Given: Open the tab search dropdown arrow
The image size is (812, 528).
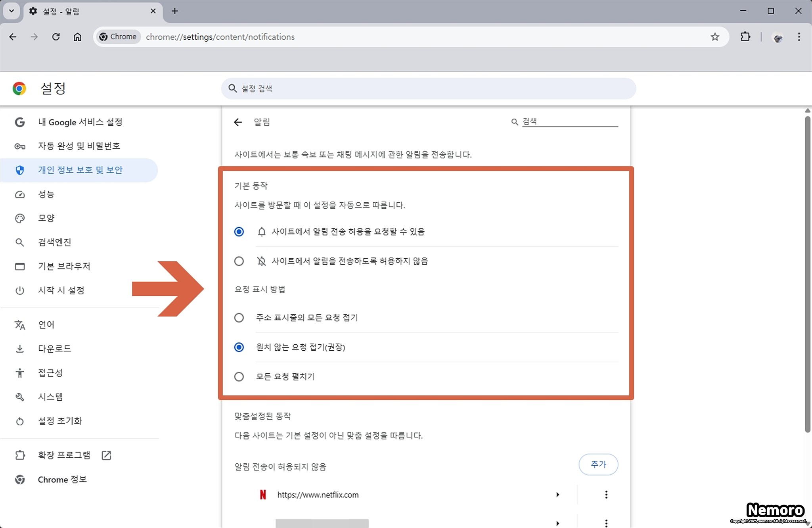Looking at the screenshot, I should (x=11, y=11).
